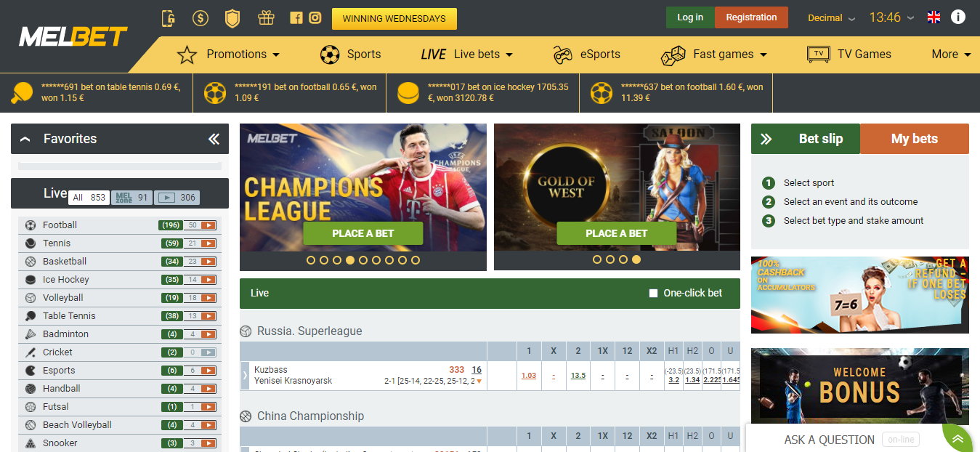Expand the More menu
Image resolution: width=980 pixels, height=452 pixels.
click(x=951, y=55)
